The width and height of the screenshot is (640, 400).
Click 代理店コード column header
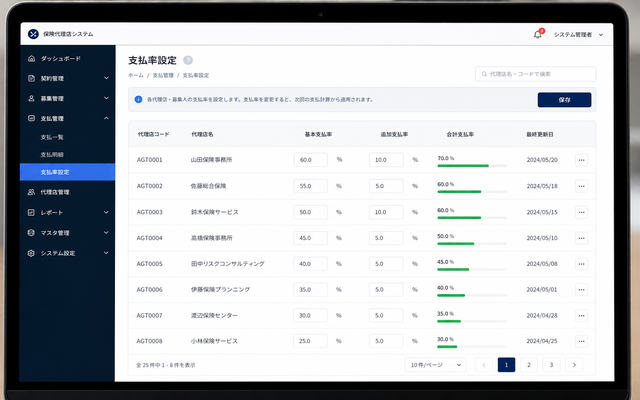153,134
